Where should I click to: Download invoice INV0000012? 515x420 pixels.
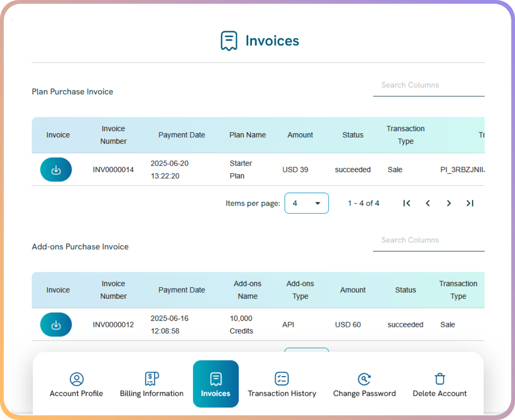coord(56,325)
